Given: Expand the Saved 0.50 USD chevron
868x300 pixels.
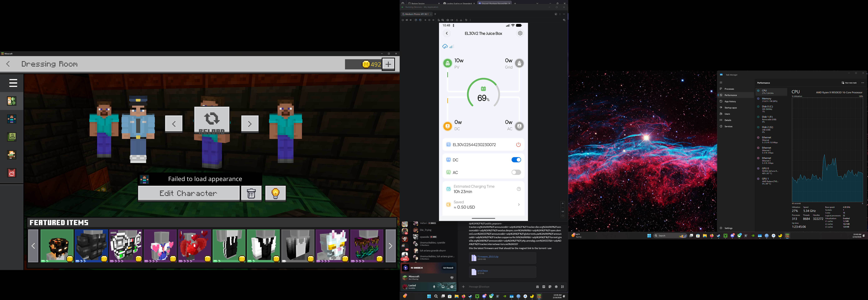Looking at the screenshot, I should [519, 205].
